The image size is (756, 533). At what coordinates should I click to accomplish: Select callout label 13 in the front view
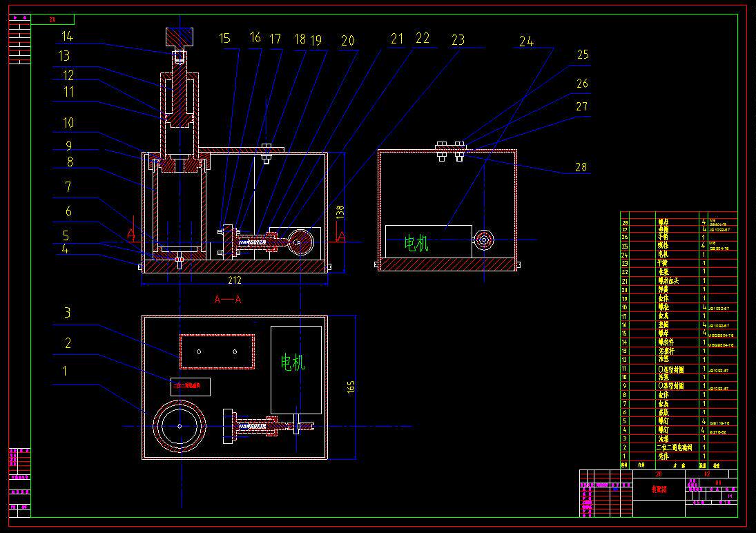(64, 56)
